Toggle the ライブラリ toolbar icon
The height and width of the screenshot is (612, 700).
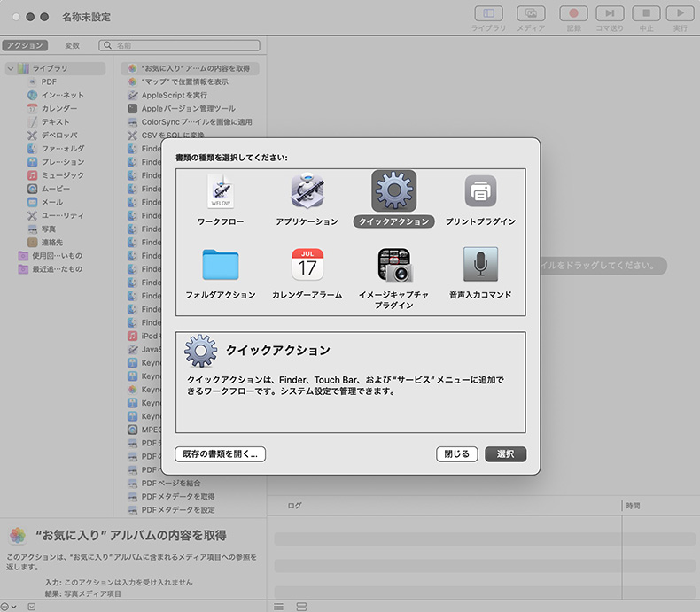click(x=488, y=13)
